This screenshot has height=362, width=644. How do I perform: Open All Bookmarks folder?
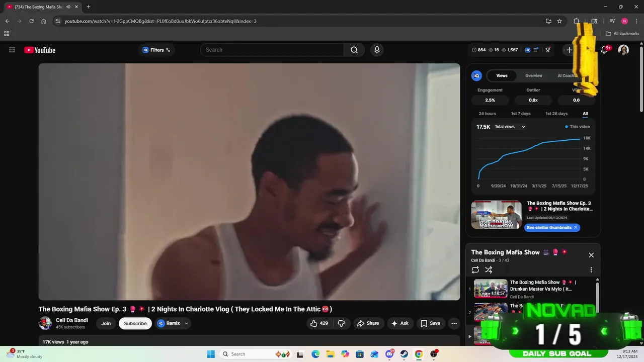pos(622,34)
